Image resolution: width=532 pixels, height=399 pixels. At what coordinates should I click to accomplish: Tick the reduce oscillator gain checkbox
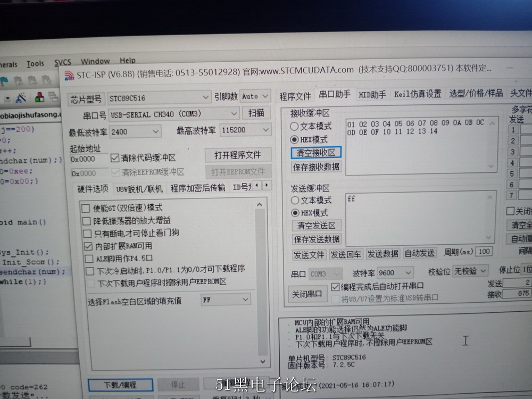87,221
